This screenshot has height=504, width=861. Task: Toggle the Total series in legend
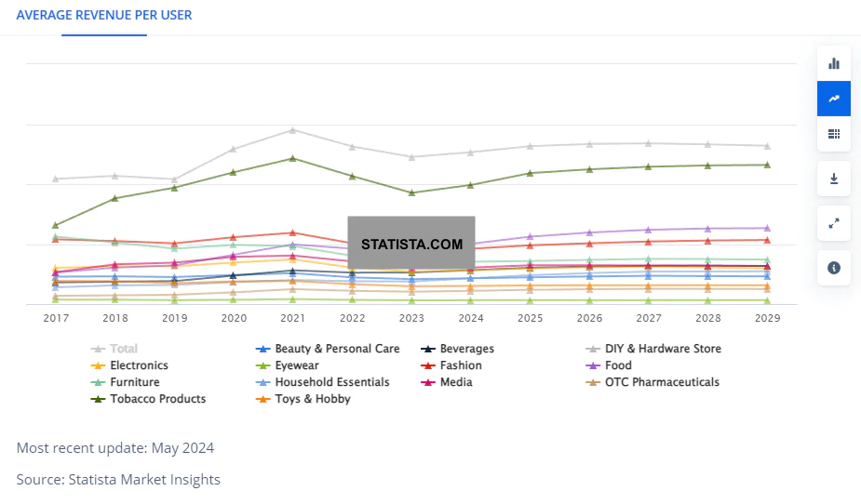click(114, 349)
